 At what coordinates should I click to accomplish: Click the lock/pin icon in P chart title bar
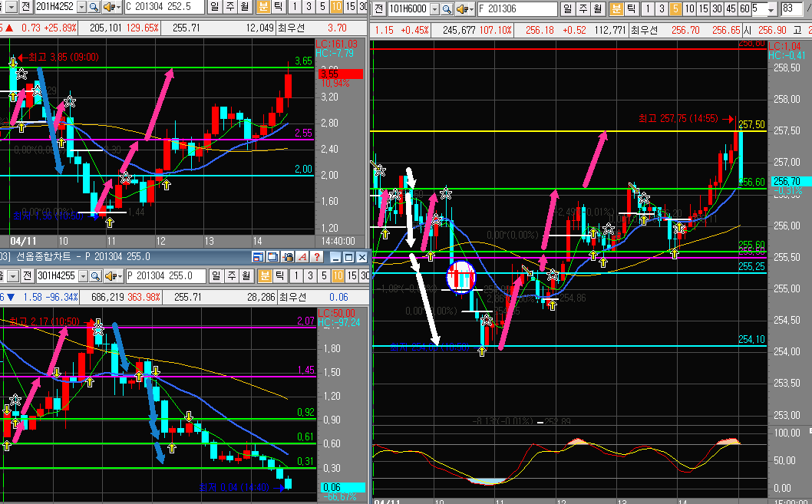coord(287,257)
